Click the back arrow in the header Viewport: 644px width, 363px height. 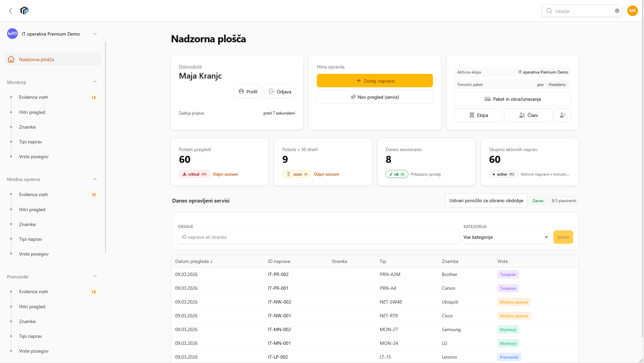[10, 11]
